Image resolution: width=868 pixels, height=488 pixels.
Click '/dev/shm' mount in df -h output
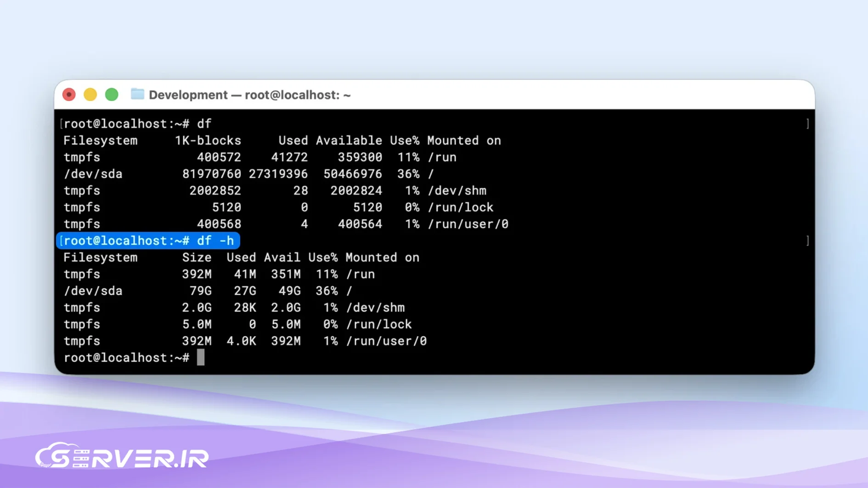coord(375,308)
